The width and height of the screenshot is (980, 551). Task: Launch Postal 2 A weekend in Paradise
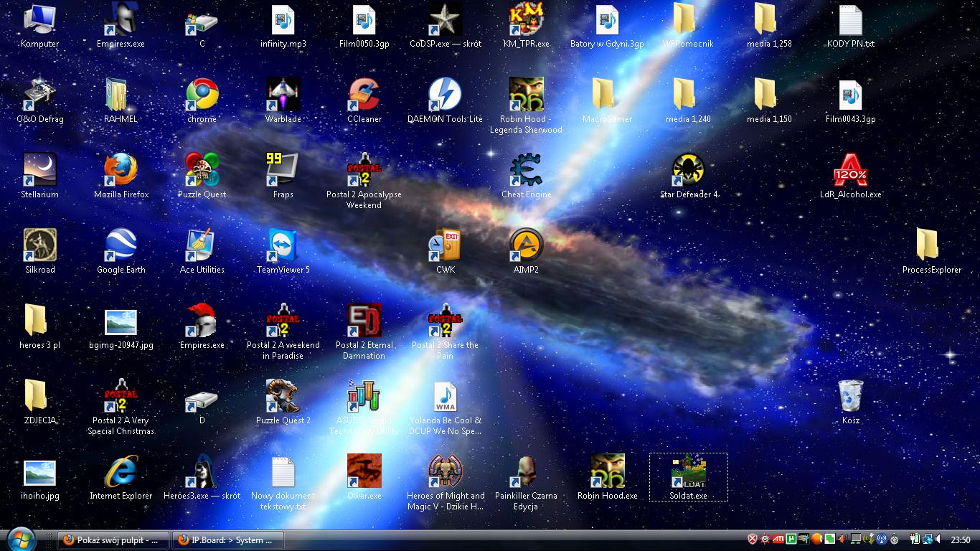[x=283, y=332]
